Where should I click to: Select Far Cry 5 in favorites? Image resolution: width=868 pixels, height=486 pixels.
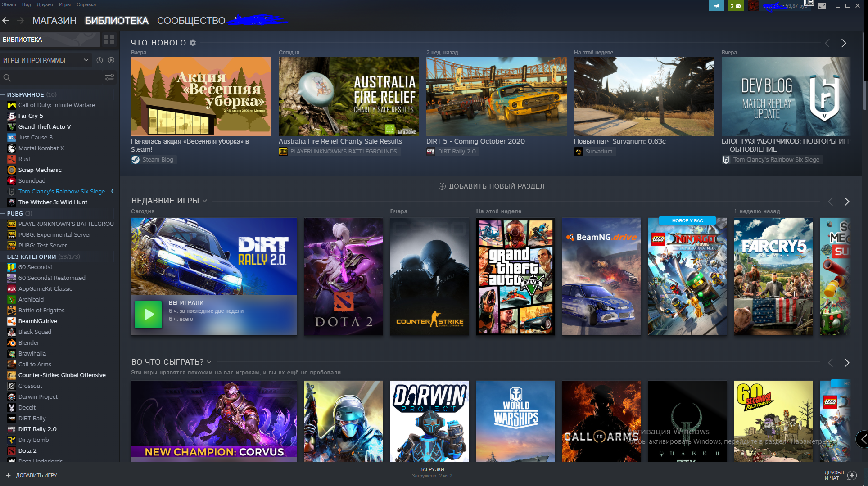pos(31,116)
